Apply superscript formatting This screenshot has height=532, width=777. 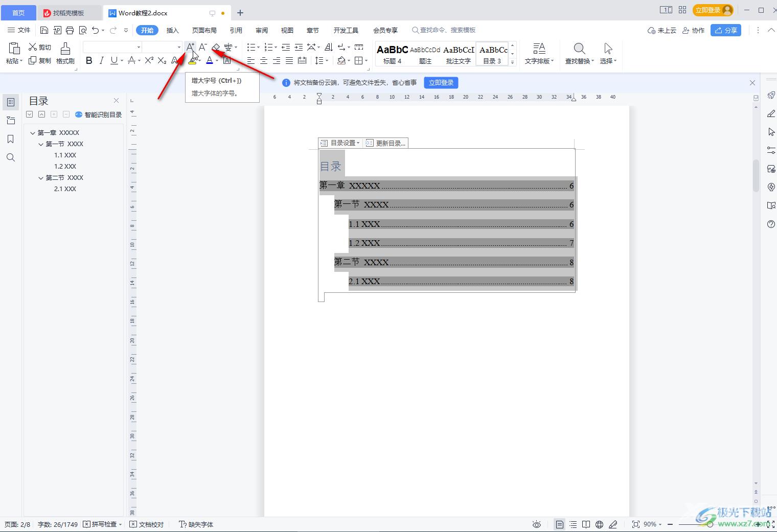(149, 60)
